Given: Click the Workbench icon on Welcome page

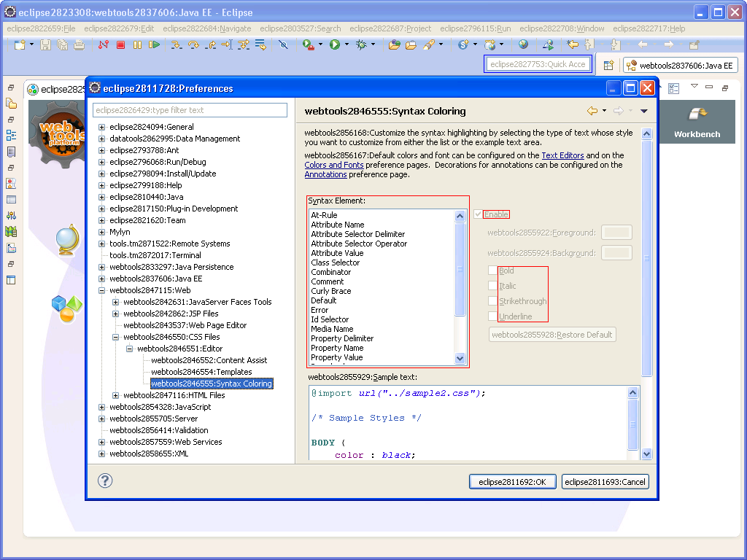Looking at the screenshot, I should [697, 114].
